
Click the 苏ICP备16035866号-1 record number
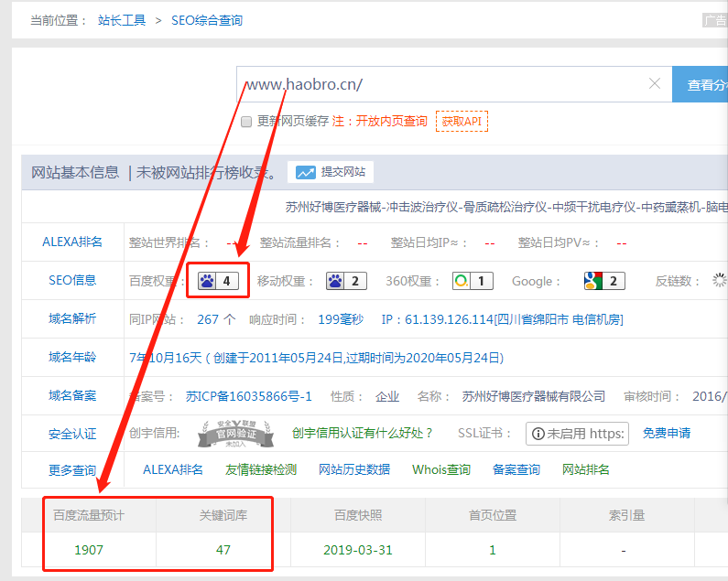(249, 396)
